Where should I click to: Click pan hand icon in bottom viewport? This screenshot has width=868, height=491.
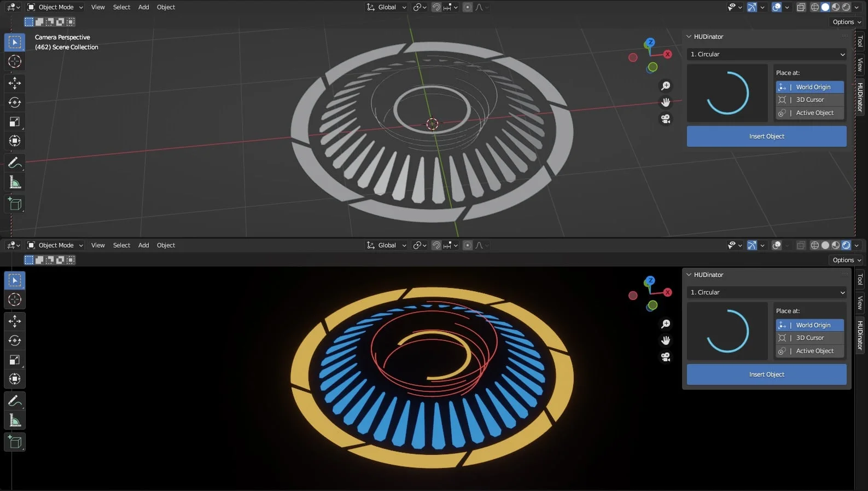tap(666, 340)
